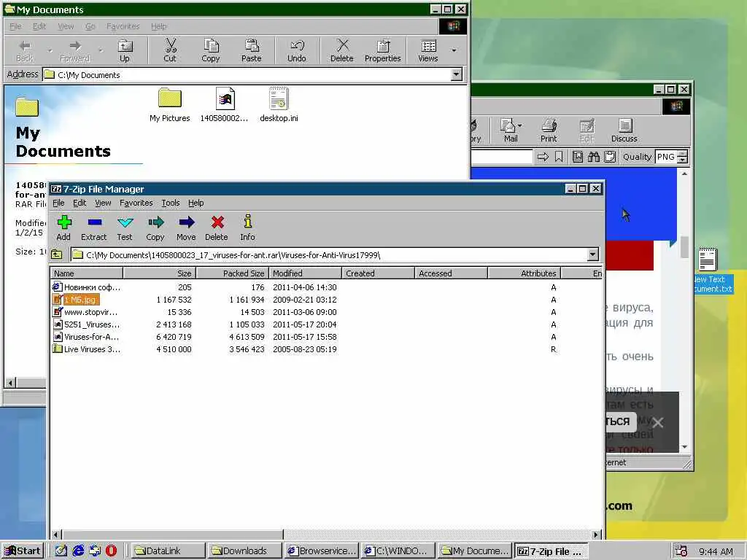
Task: Click Copy in My Documents toolbar
Action: tap(211, 50)
